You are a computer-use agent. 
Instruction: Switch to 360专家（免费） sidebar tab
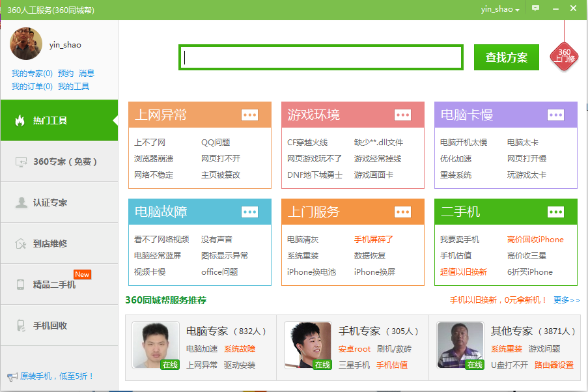59,161
